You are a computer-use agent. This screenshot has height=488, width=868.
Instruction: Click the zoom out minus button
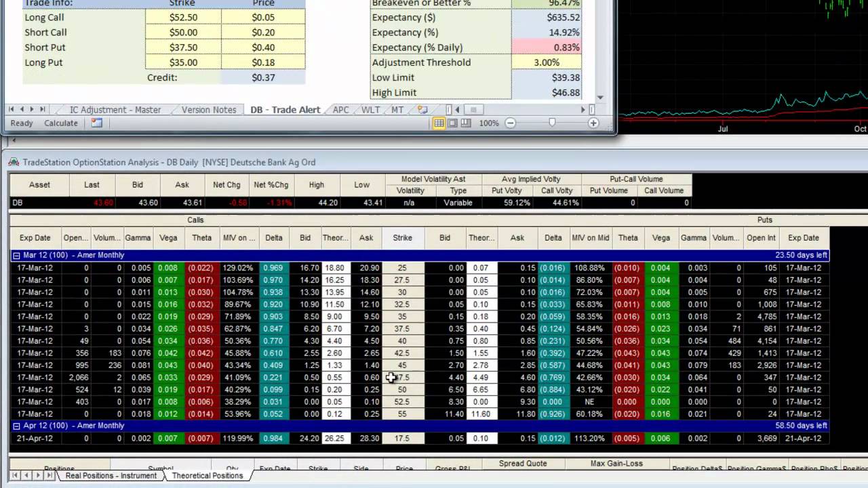tap(510, 123)
